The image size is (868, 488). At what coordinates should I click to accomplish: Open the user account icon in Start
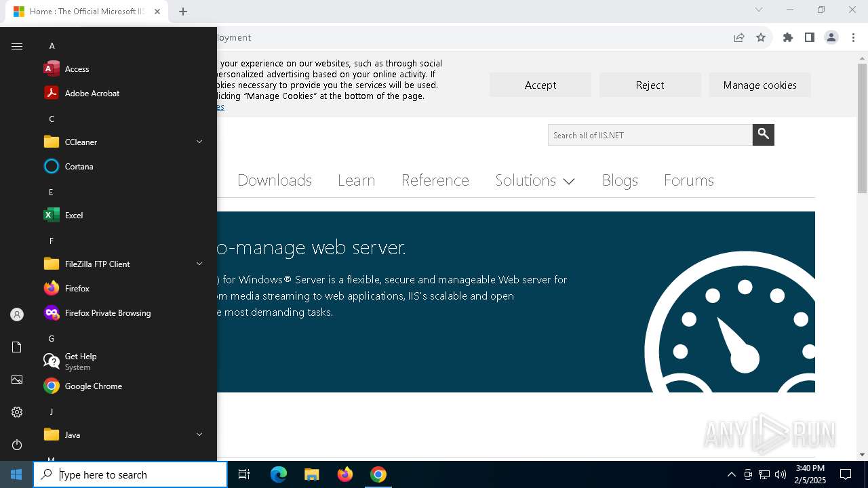pos(17,314)
